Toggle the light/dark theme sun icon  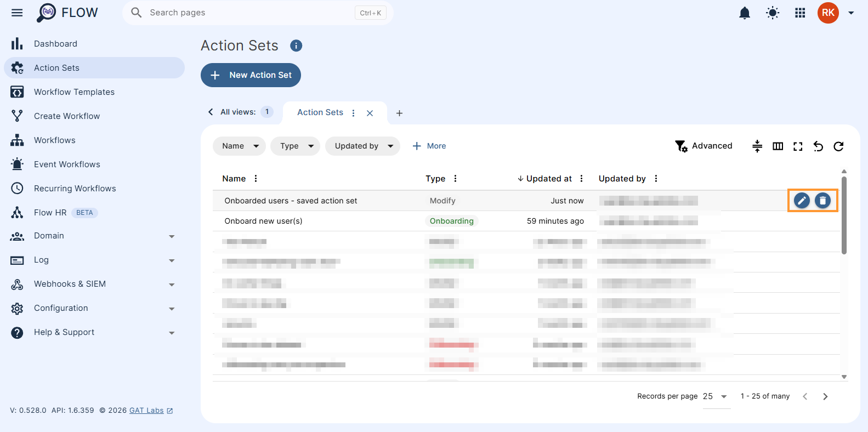773,13
